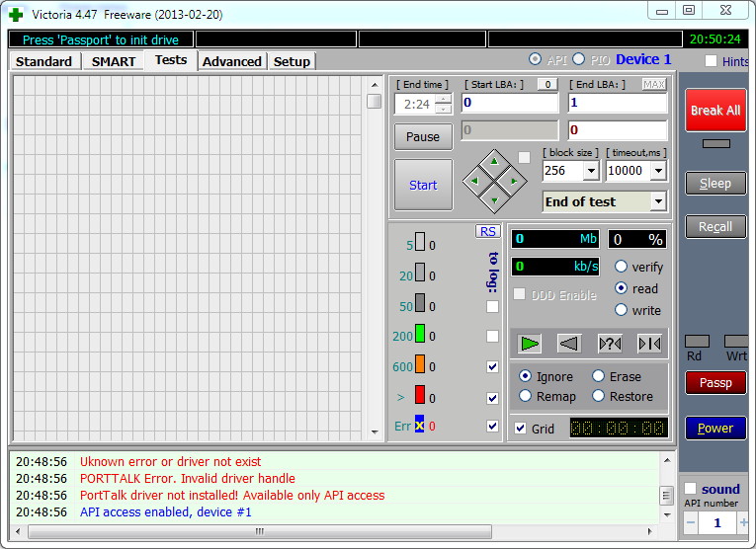
Task: Click the scan grid vertical scrollbar thumb
Action: click(375, 101)
